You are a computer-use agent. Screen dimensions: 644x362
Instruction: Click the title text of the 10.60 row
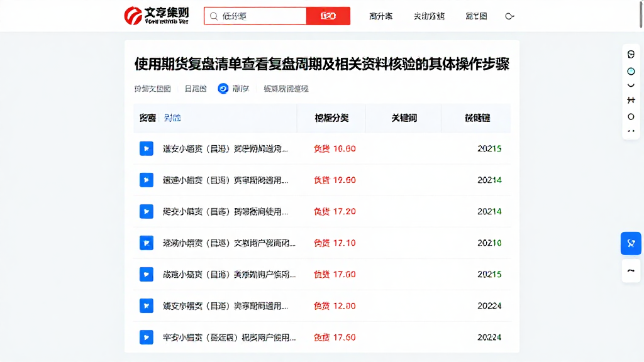225,148
